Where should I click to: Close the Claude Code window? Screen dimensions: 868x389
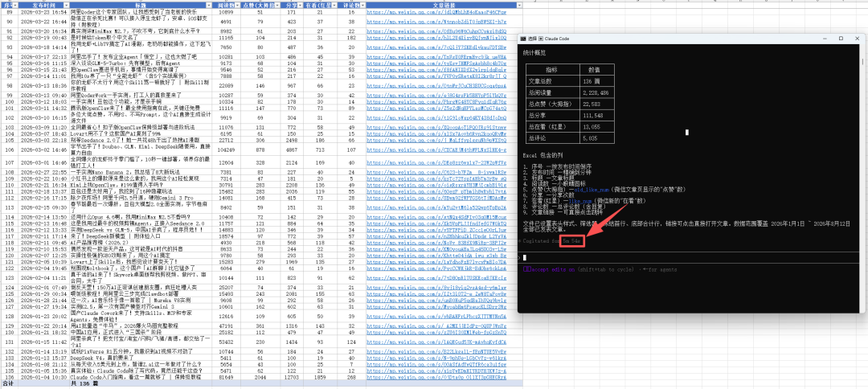tap(857, 39)
